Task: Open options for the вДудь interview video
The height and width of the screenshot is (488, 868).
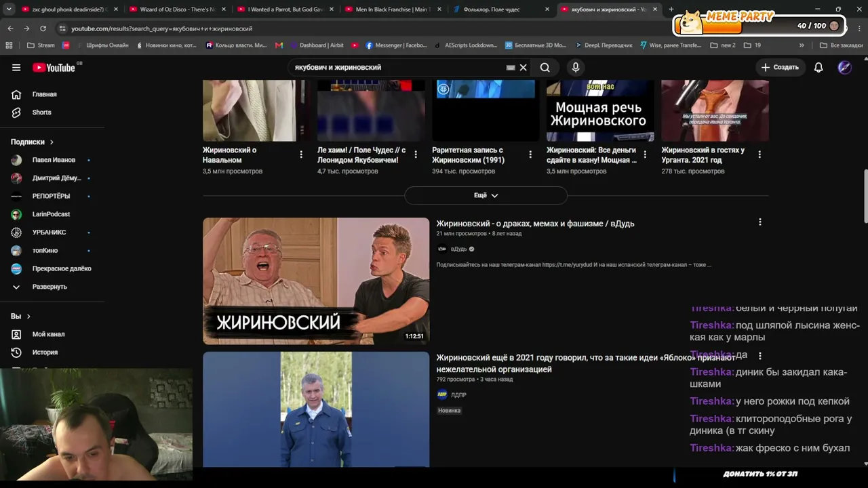Action: coord(759,222)
